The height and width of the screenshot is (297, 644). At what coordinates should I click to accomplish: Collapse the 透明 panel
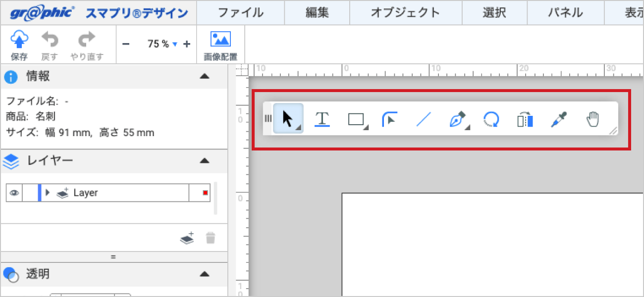tap(205, 274)
